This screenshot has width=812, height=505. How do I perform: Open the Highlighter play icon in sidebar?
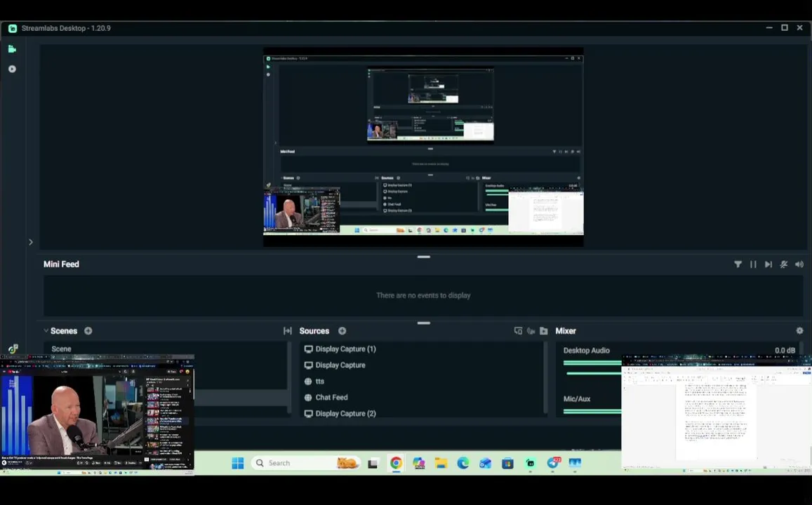point(12,69)
